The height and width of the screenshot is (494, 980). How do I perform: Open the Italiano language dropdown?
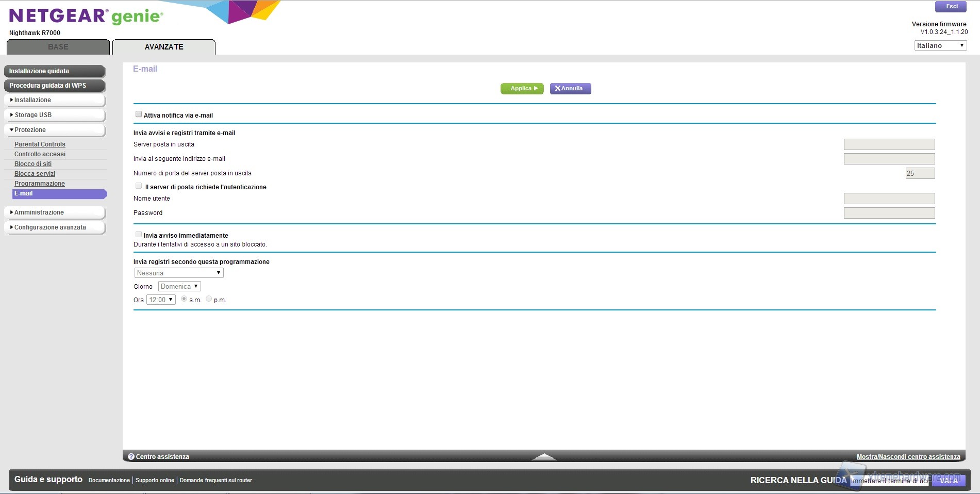pyautogui.click(x=940, y=45)
